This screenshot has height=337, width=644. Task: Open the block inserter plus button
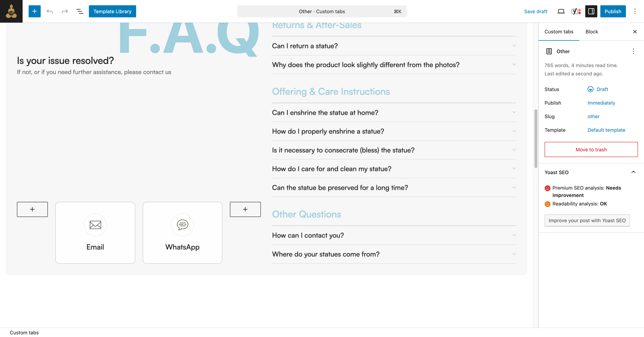(34, 11)
